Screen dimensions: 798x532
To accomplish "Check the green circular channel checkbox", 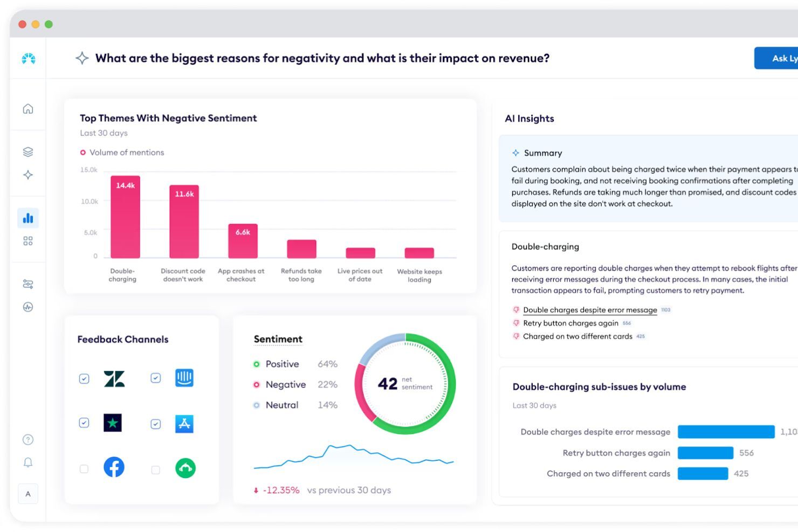I will click(155, 470).
